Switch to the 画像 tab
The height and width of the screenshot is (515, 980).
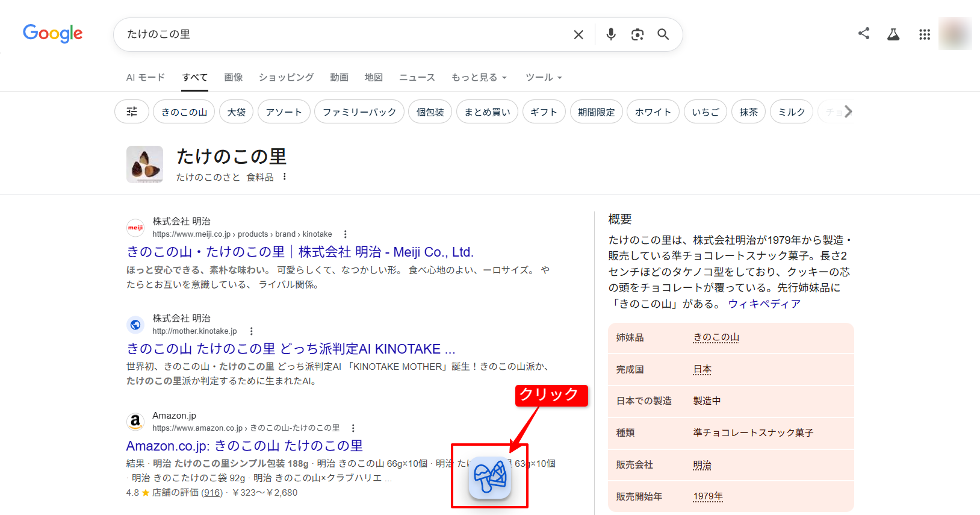pyautogui.click(x=233, y=78)
